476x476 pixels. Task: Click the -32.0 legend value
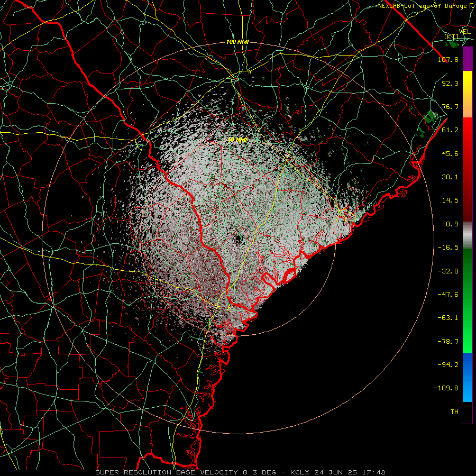click(x=448, y=271)
